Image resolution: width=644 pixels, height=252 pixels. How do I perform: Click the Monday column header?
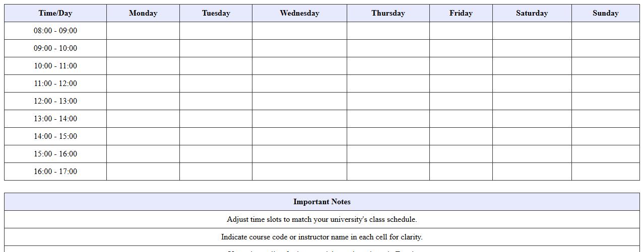coord(143,13)
